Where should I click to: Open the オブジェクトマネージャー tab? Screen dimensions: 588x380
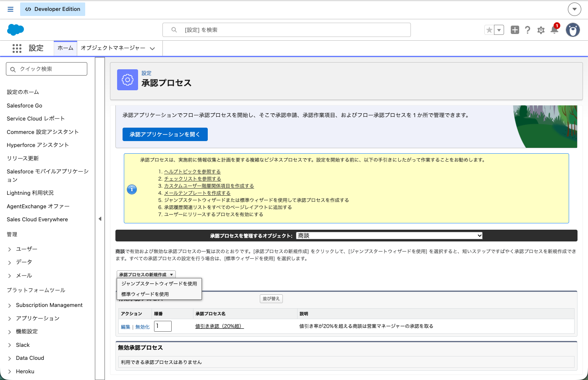point(113,48)
